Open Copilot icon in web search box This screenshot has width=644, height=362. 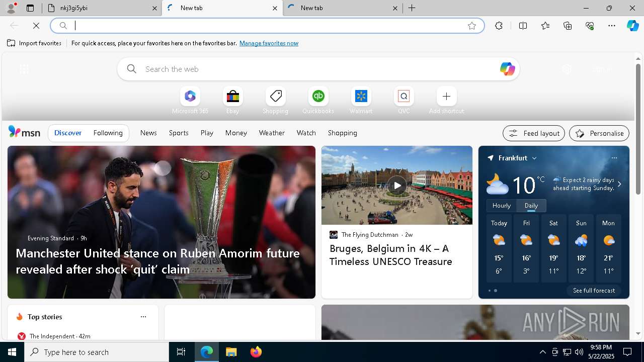click(507, 69)
